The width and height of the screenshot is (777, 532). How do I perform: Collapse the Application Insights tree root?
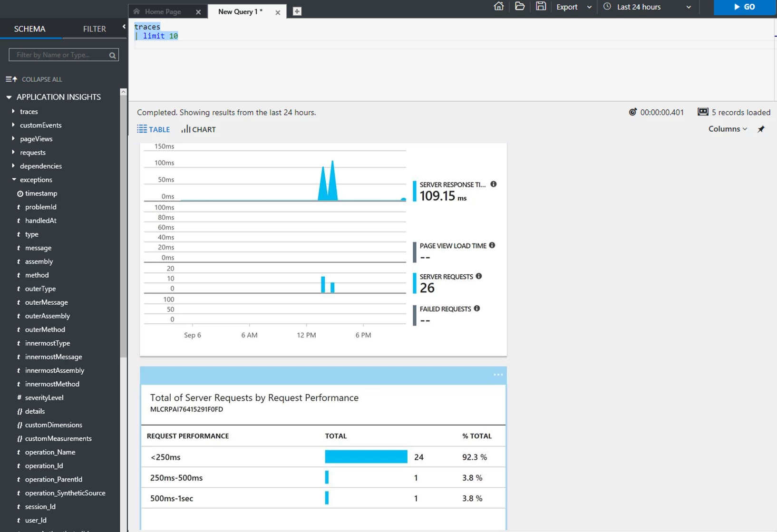click(x=9, y=97)
